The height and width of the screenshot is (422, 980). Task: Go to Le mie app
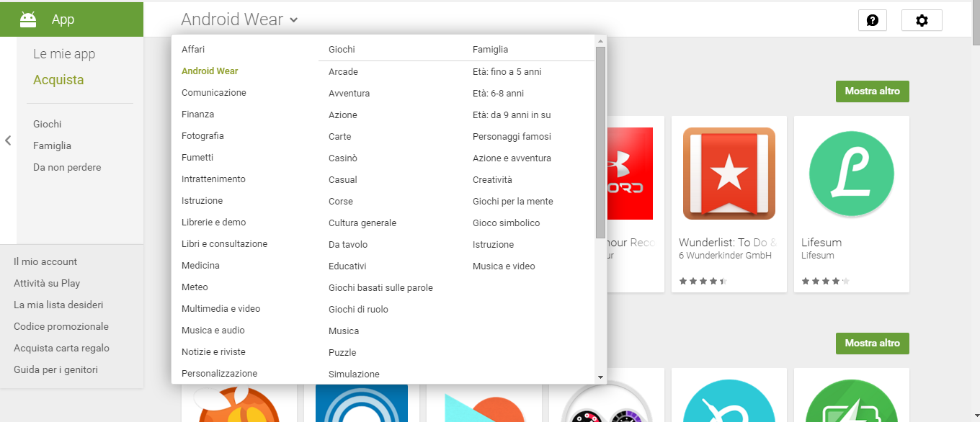tap(64, 54)
